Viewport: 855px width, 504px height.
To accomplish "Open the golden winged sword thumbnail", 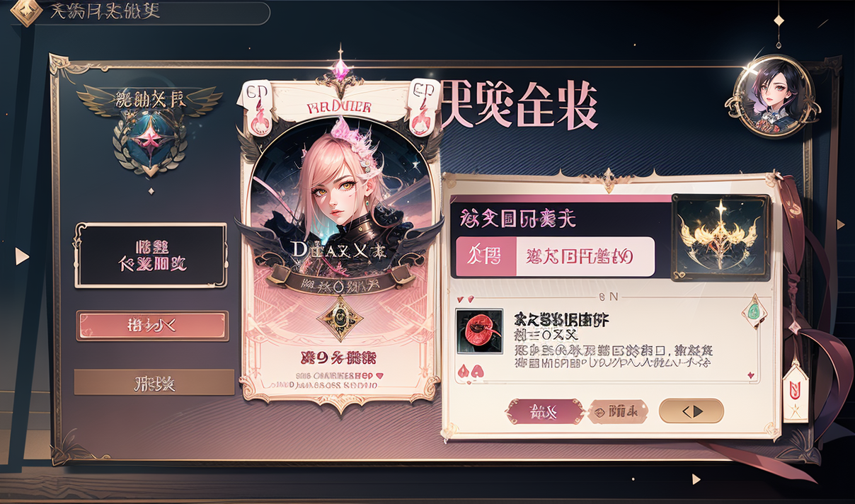I will [721, 237].
